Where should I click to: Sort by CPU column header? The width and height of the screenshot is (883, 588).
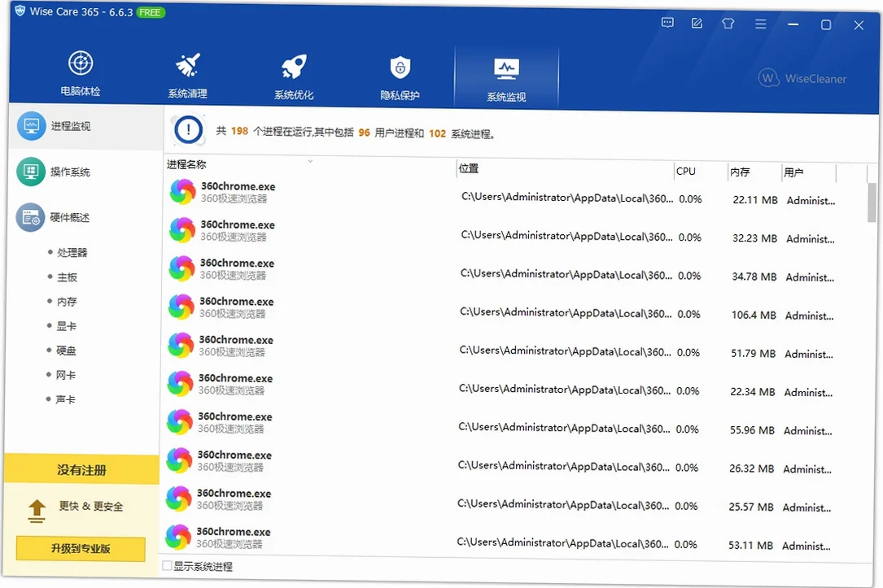[686, 171]
